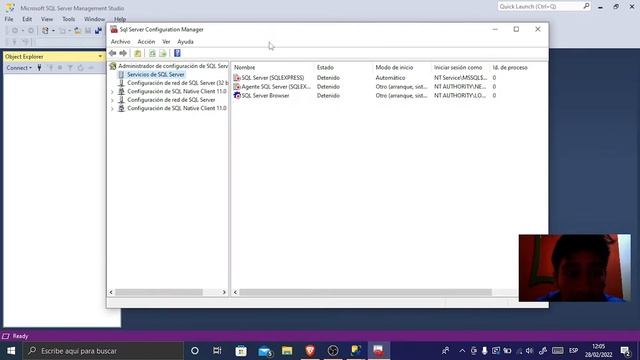This screenshot has height=360, width=640.
Task: Click the Windows Start button
Action: pos(11,351)
